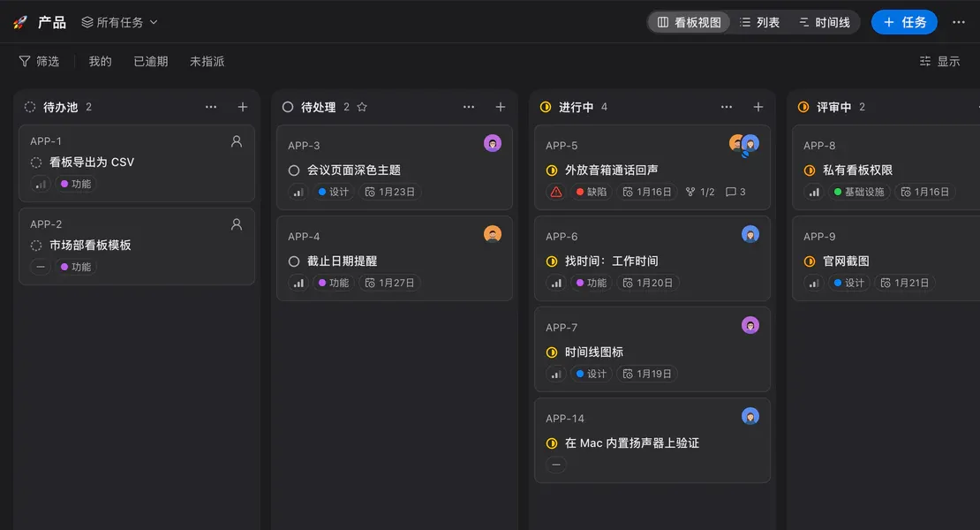Screen dimensions: 980x530
Task: Open 待办池 column options menu
Action: pyautogui.click(x=211, y=107)
